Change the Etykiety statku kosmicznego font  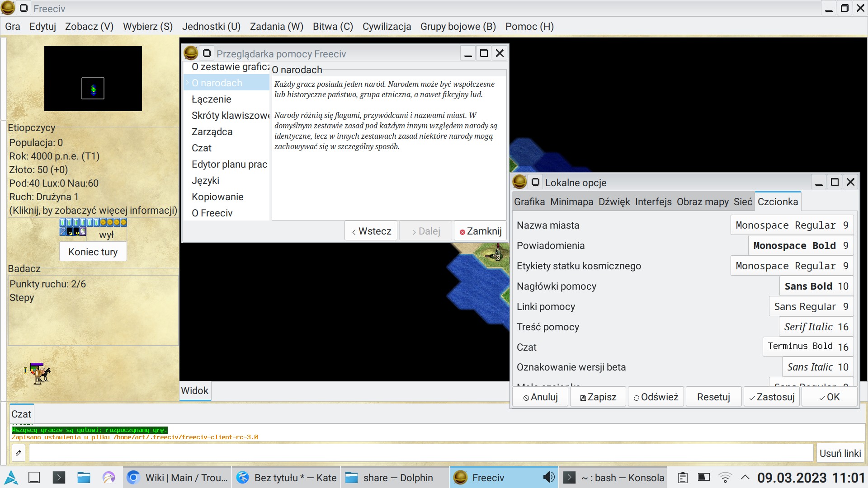[792, 266]
